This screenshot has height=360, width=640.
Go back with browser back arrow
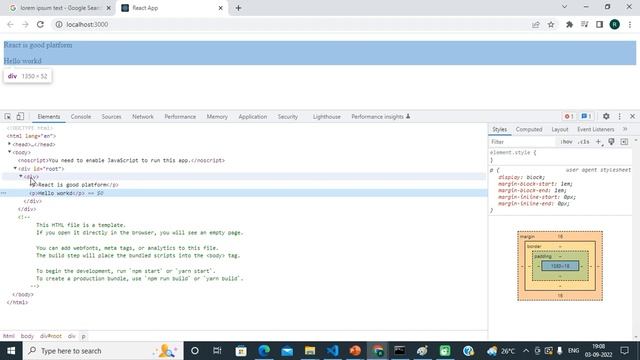[10, 24]
